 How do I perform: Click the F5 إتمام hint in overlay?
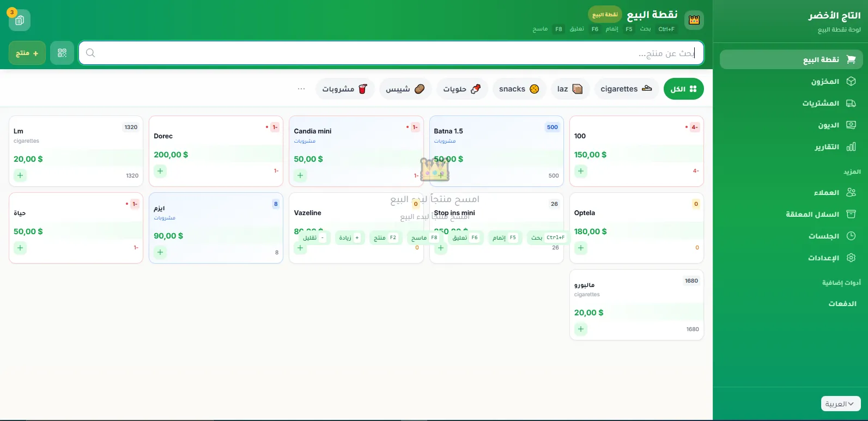(x=505, y=237)
